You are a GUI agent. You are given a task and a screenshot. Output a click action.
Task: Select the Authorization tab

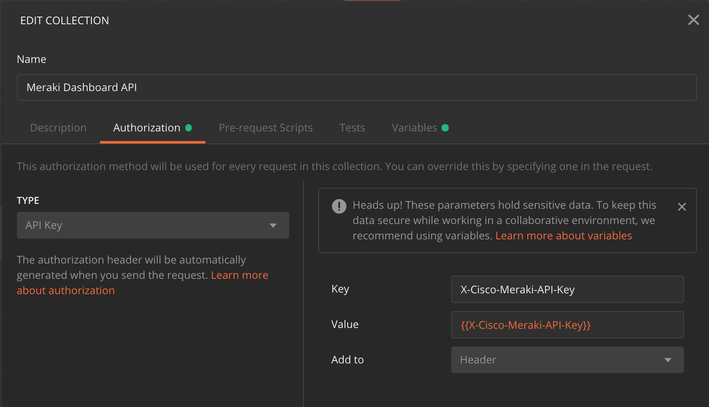point(146,128)
